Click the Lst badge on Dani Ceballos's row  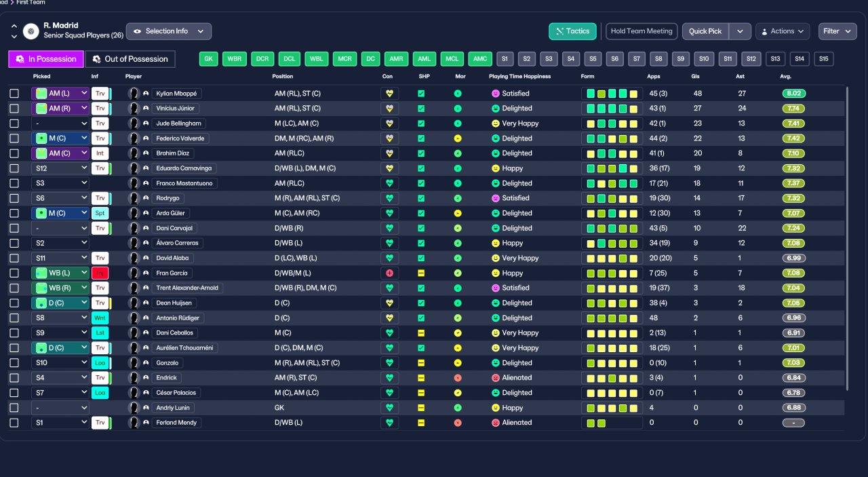pyautogui.click(x=100, y=332)
